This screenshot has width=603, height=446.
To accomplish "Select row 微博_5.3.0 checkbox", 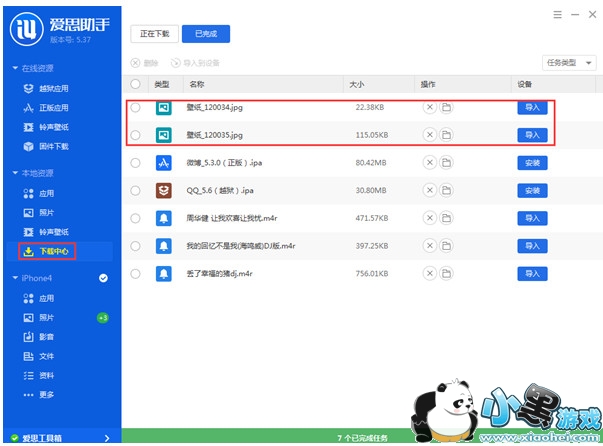I will click(135, 163).
